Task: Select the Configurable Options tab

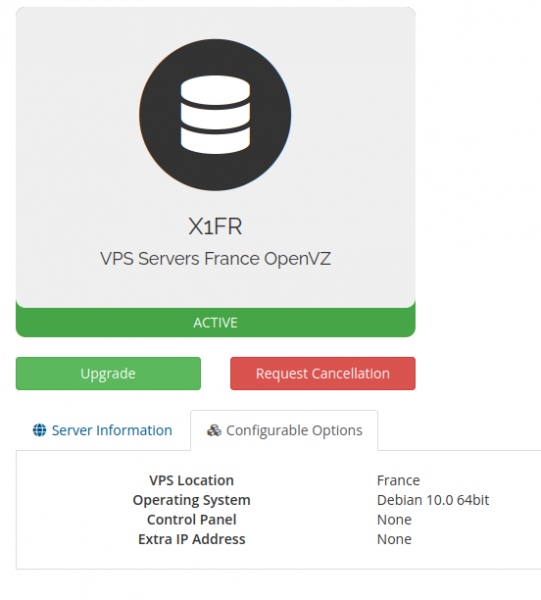Action: [x=284, y=430]
